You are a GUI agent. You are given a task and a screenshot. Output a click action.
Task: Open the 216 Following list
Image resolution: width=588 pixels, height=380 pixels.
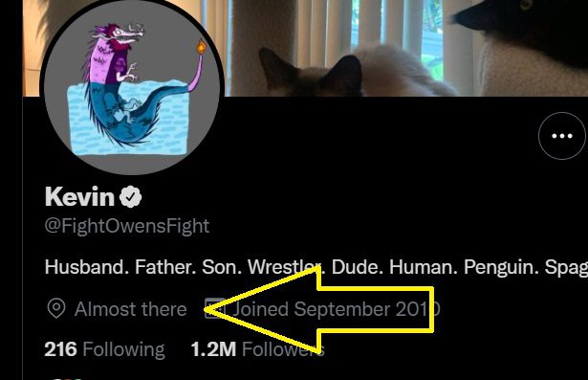pos(104,349)
